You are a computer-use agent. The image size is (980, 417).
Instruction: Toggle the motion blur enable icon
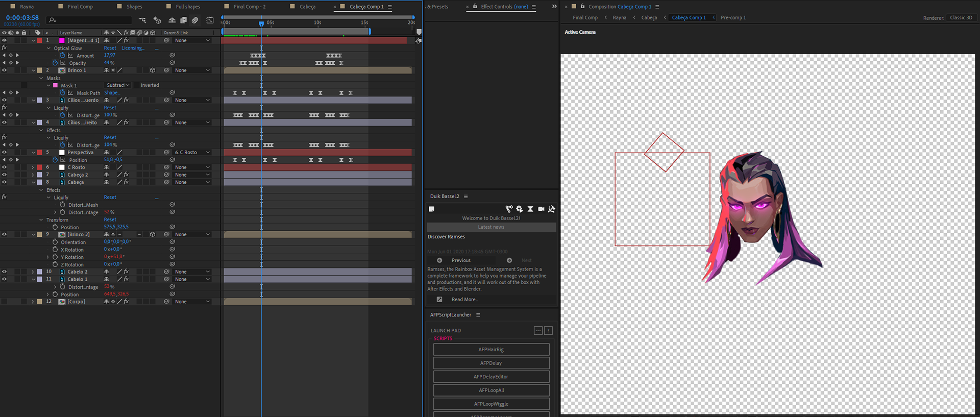(195, 20)
